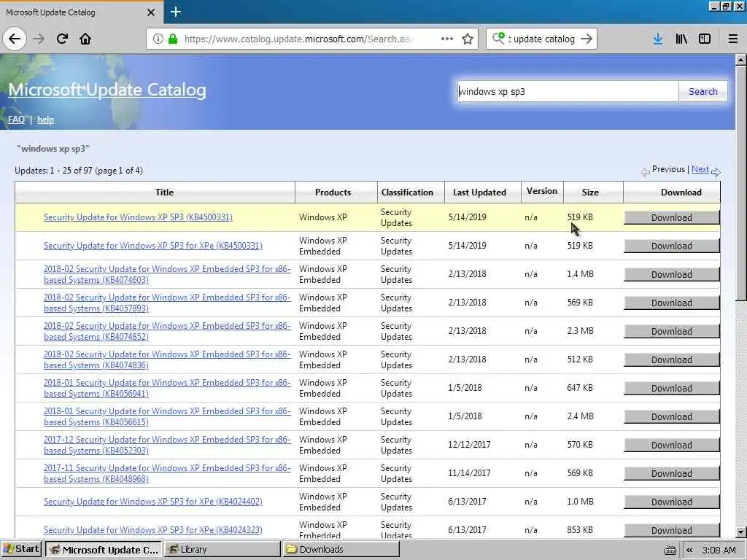This screenshot has width=747, height=560.
Task: Open the KB4074603 update link
Action: point(167,274)
